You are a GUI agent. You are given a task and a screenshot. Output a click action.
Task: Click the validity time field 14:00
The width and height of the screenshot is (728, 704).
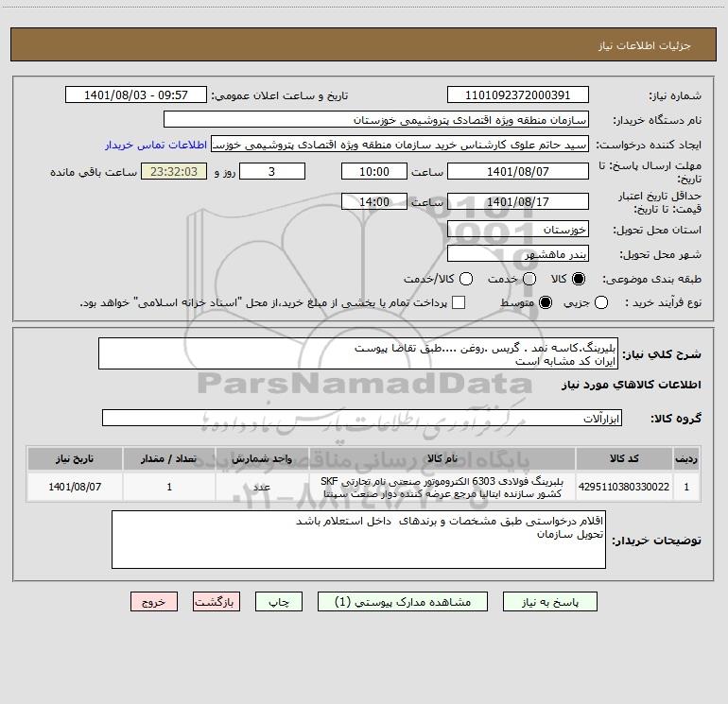pyautogui.click(x=374, y=201)
